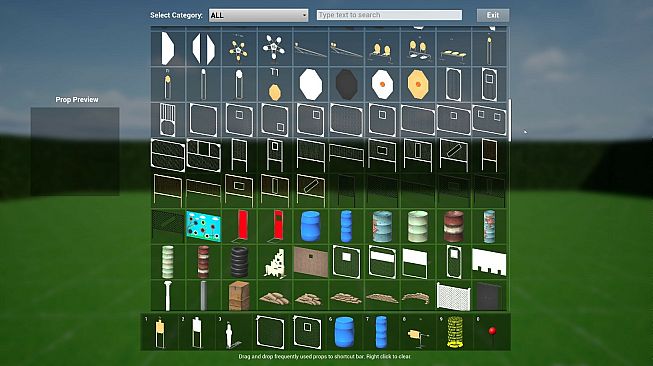Select the wide mesh panel with two windows

489,120
